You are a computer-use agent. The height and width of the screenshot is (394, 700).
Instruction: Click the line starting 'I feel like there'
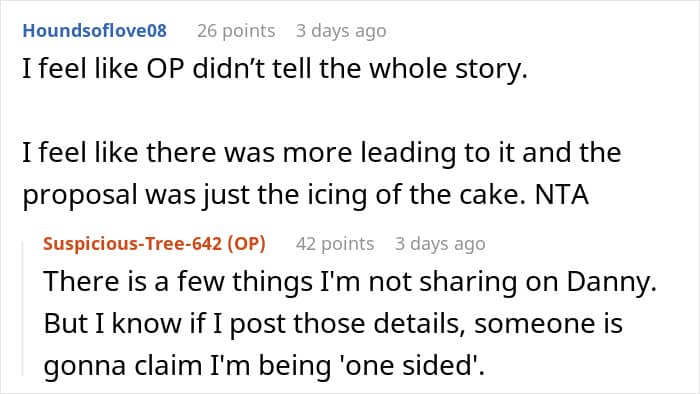click(x=321, y=153)
